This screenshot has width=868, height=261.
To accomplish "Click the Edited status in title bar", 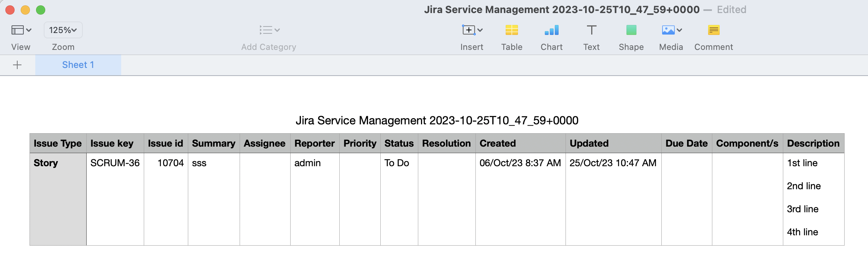I will tap(732, 10).
